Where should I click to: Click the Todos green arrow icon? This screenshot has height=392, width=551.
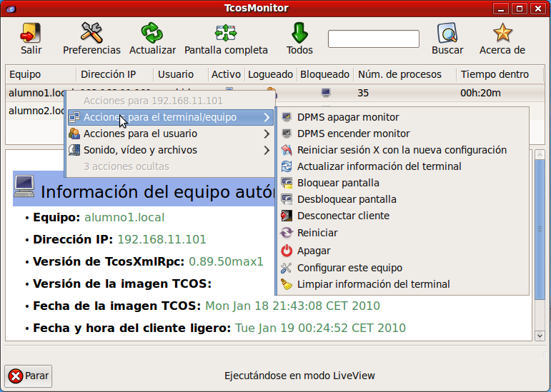pyautogui.click(x=299, y=34)
